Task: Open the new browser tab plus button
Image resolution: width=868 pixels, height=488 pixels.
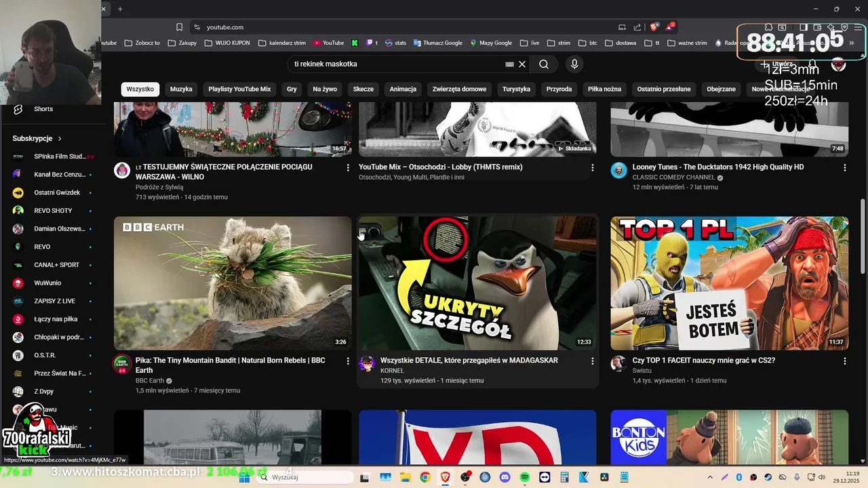Action: tap(120, 9)
